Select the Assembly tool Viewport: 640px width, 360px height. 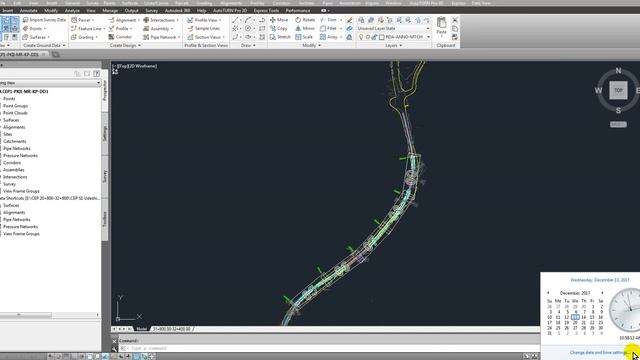click(158, 29)
